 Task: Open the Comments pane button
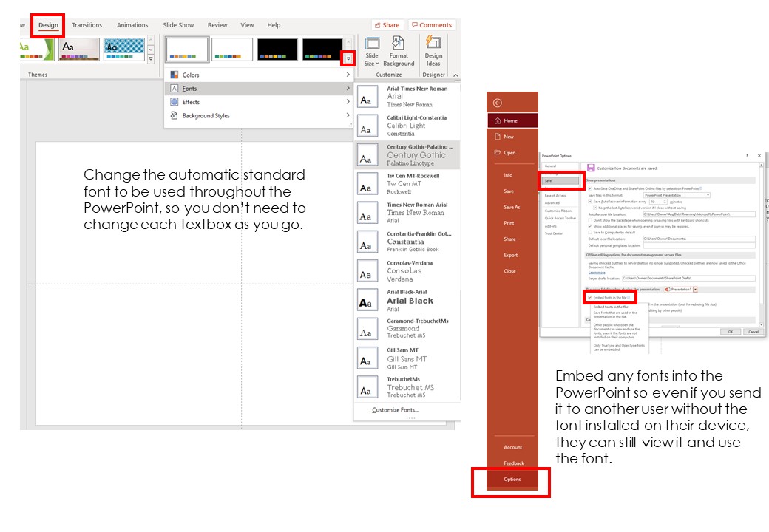[x=432, y=25]
